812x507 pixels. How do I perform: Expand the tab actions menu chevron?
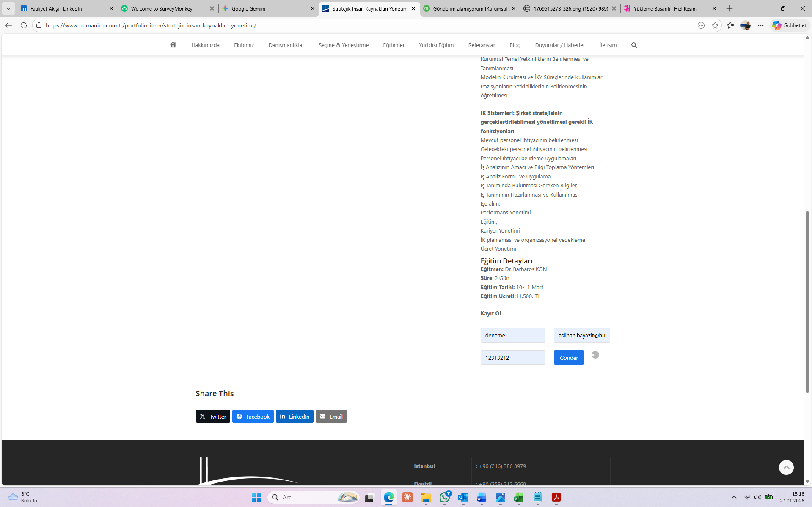[x=8, y=8]
